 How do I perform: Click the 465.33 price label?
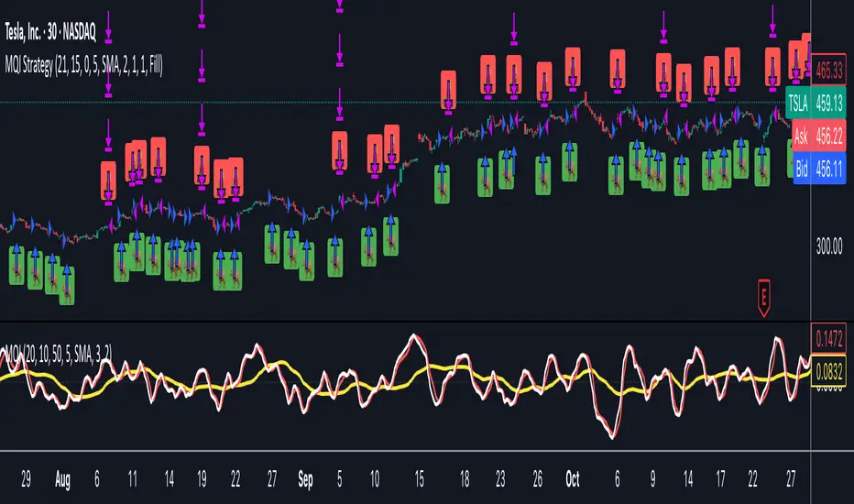pos(829,71)
